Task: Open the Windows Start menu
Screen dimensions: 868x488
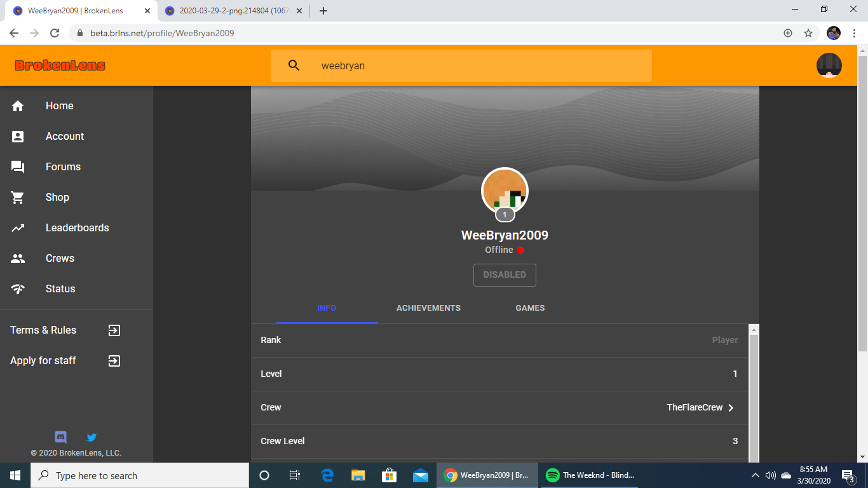Action: pyautogui.click(x=15, y=475)
